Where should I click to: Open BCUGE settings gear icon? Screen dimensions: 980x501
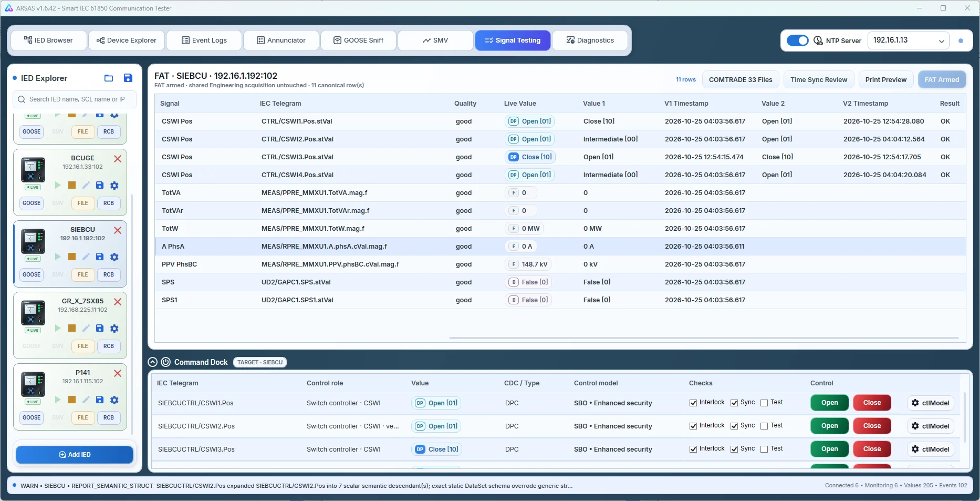[114, 185]
